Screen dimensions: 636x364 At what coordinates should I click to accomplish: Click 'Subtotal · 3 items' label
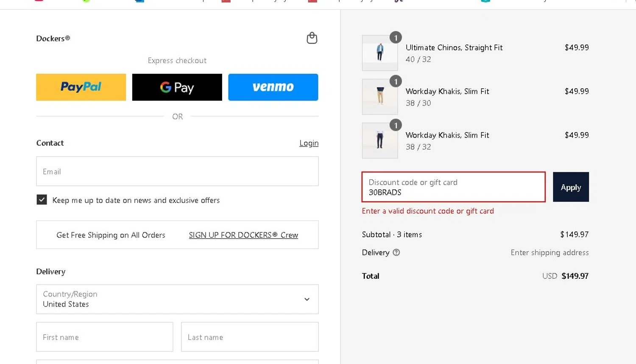[x=392, y=234]
